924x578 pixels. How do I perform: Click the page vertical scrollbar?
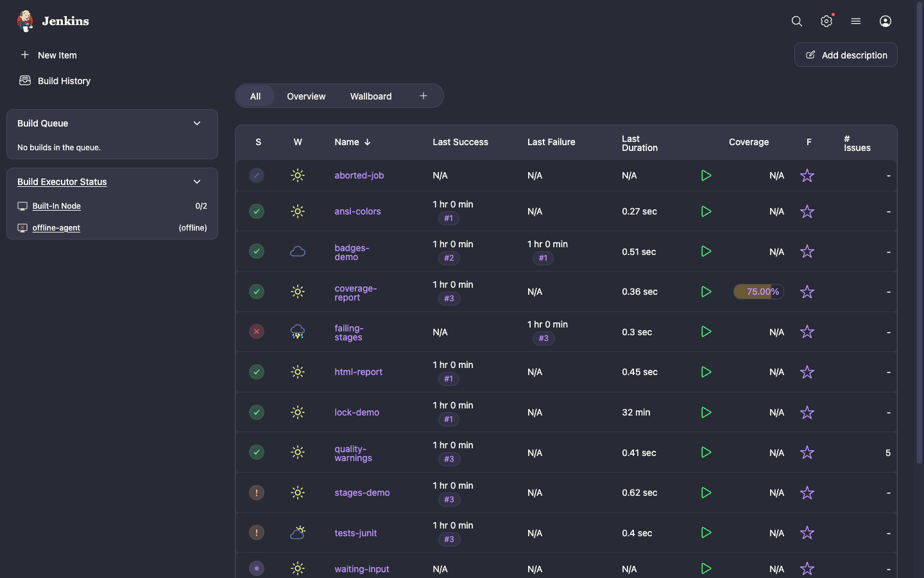[x=920, y=231]
